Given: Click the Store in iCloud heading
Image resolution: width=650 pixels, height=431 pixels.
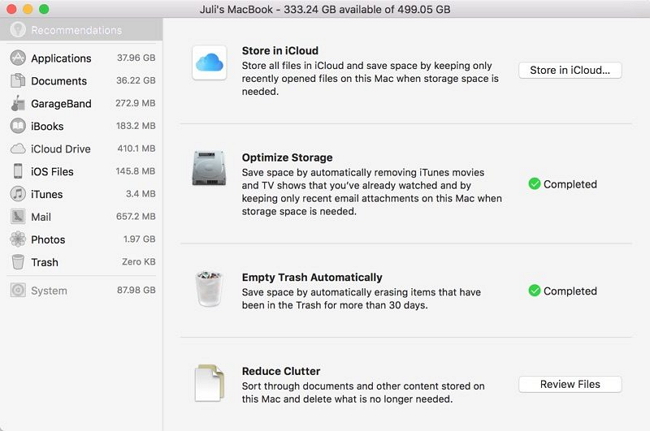Looking at the screenshot, I should pyautogui.click(x=280, y=51).
